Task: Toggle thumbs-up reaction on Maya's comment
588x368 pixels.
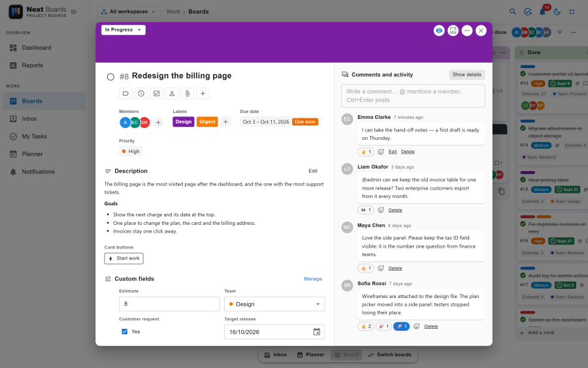Action: click(366, 268)
